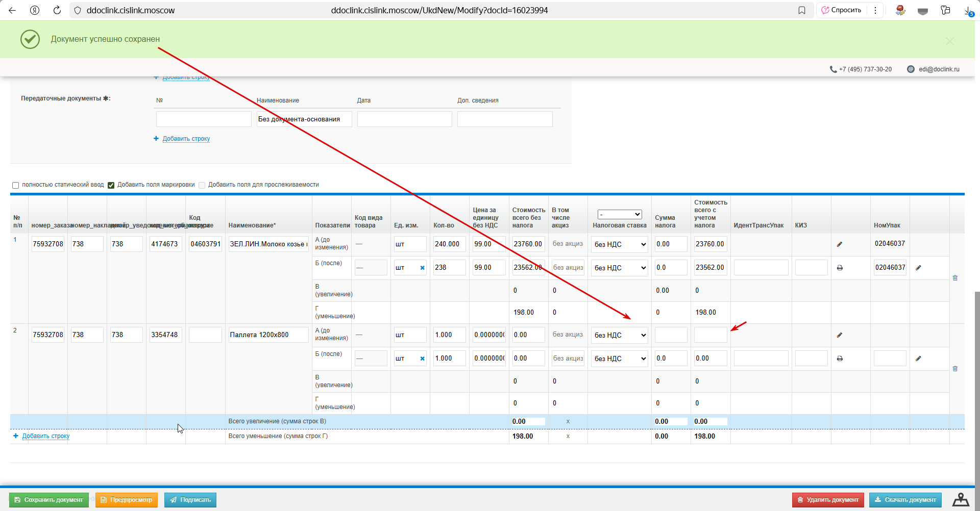The height and width of the screenshot is (511, 980).
Task: Click the pencil edit icon in row 1
Action: point(839,244)
